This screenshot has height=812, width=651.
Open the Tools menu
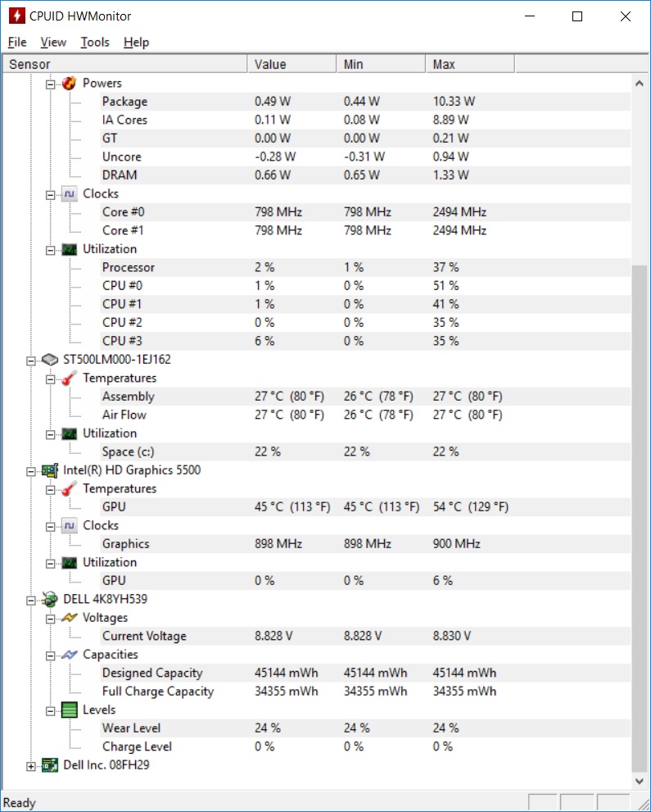(95, 42)
